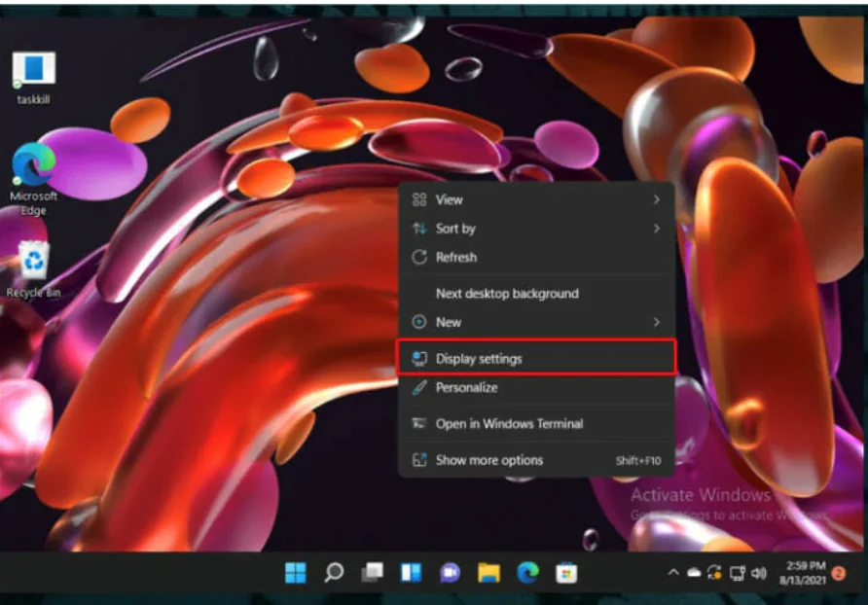868x605 pixels.
Task: Open File Explorer from the taskbar
Action: point(488,574)
